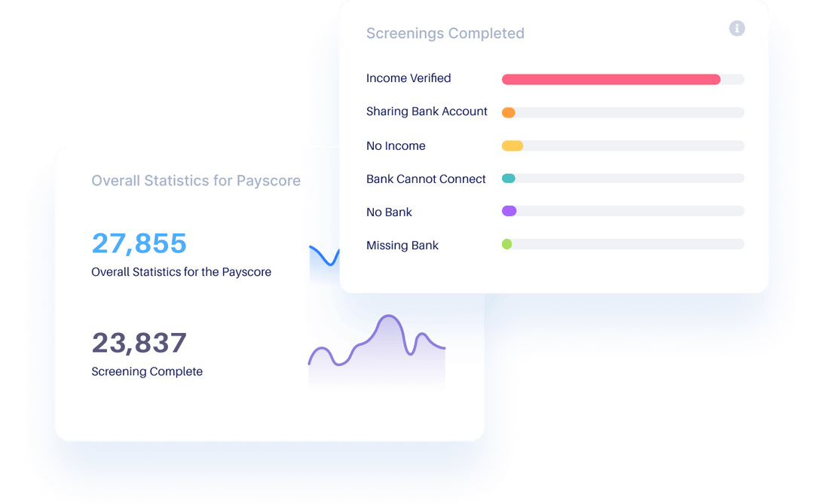Viewport: 814px width, 504px height.
Task: Select the purple No Bank dot indicator
Action: click(x=510, y=211)
